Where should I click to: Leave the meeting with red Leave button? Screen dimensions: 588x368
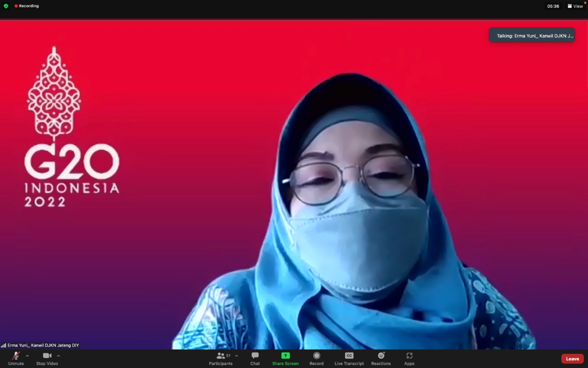click(572, 359)
